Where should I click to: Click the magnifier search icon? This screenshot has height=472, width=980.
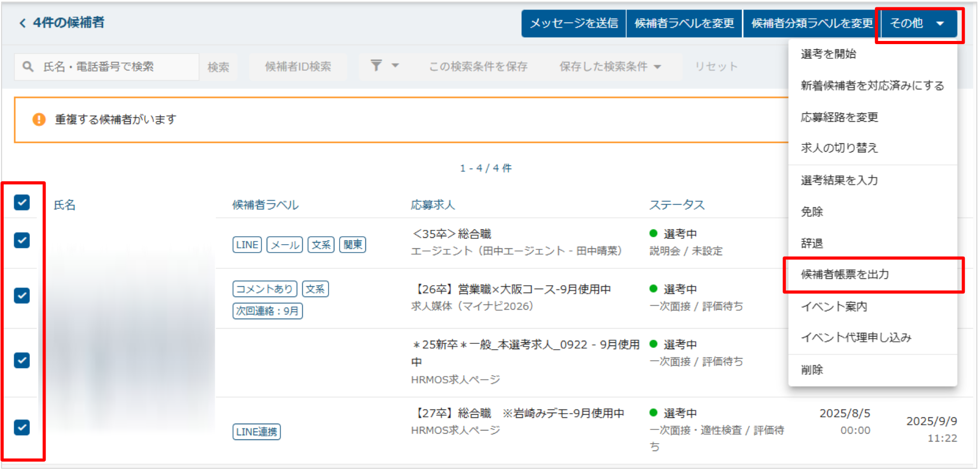(x=28, y=67)
